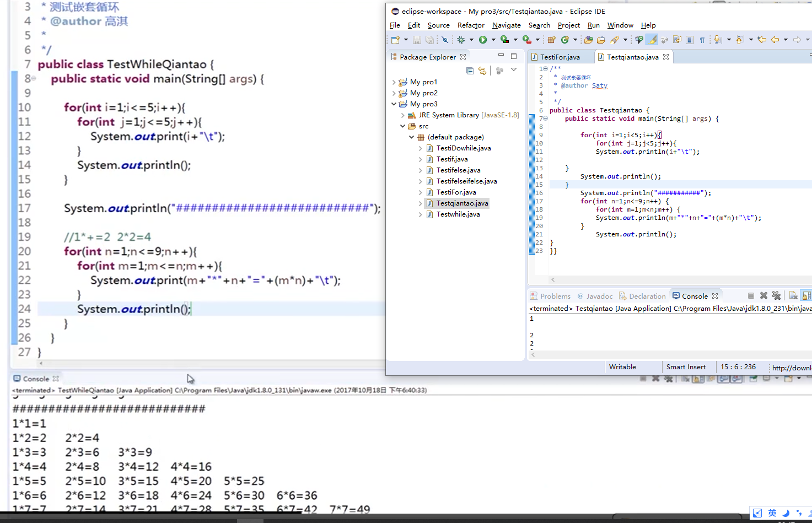
Task: Close the Testqiantao.java editor tab
Action: [666, 57]
